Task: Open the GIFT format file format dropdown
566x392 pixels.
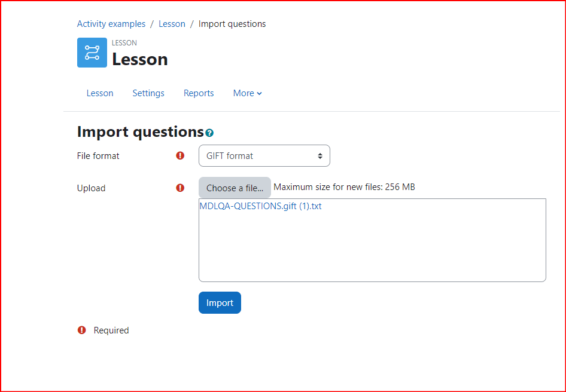Action: 264,156
